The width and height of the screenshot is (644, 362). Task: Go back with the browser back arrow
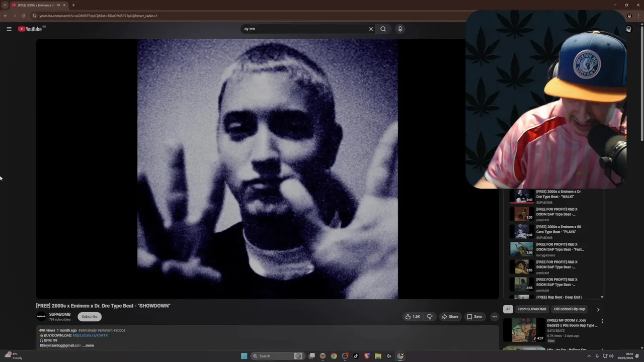(6, 16)
